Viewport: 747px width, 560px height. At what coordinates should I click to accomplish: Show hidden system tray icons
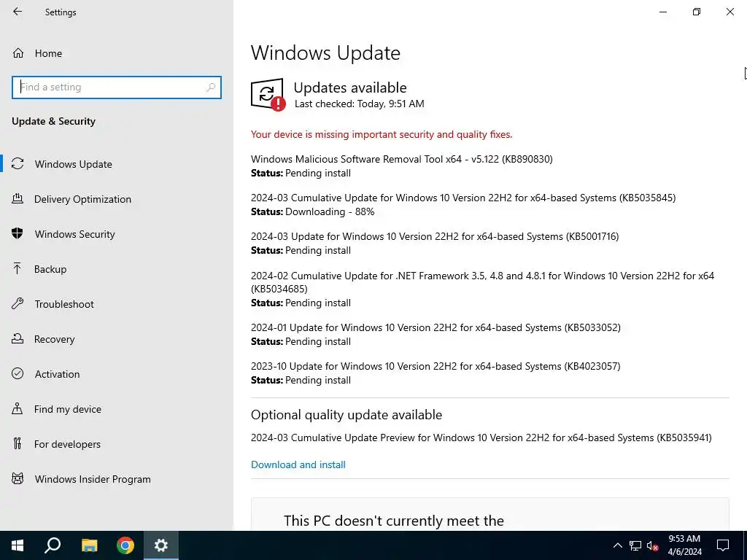(617, 545)
